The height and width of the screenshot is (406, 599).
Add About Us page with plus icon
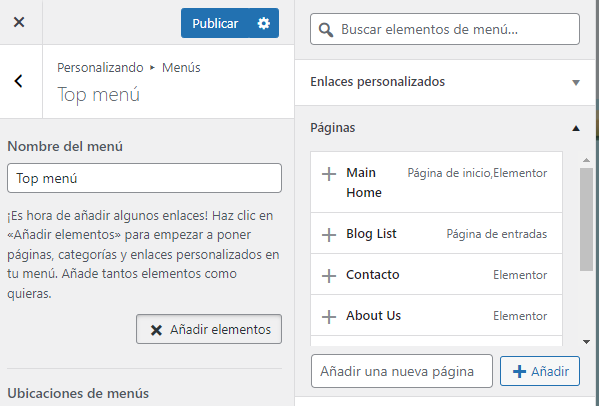329,317
